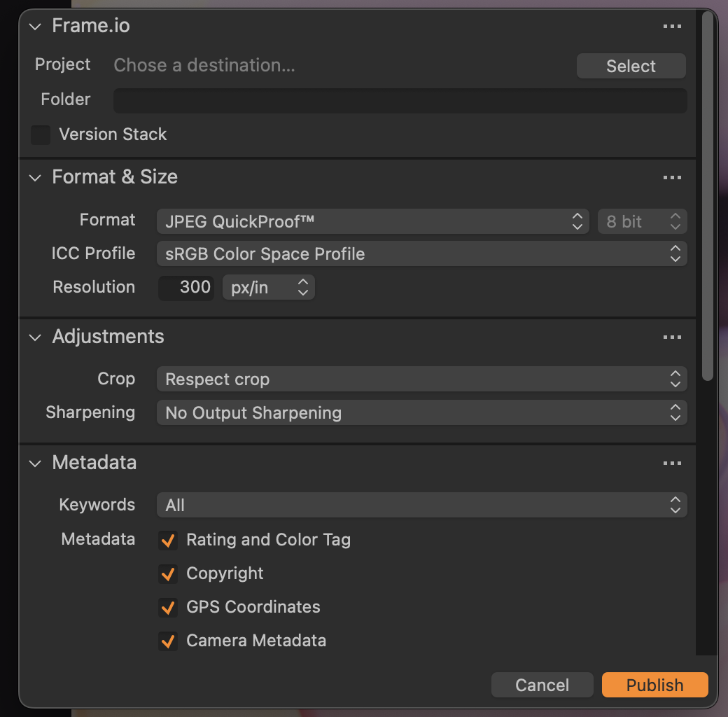Click the Resolution value field showing 300
Image resolution: width=728 pixels, height=717 pixels.
186,288
